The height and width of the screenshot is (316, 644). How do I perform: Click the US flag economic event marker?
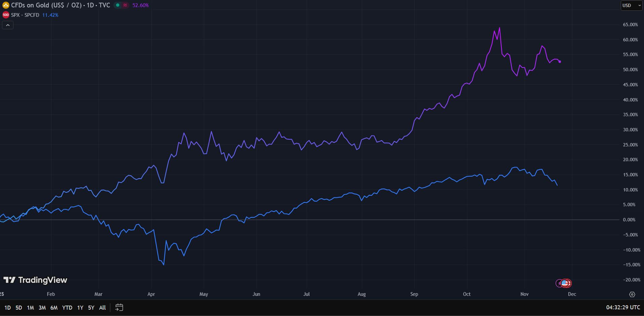point(566,283)
